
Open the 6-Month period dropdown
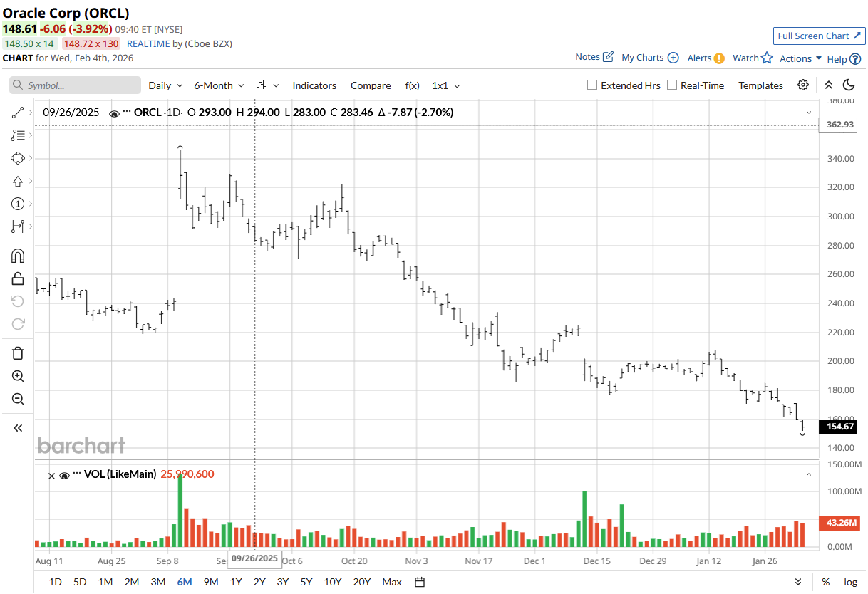point(219,85)
